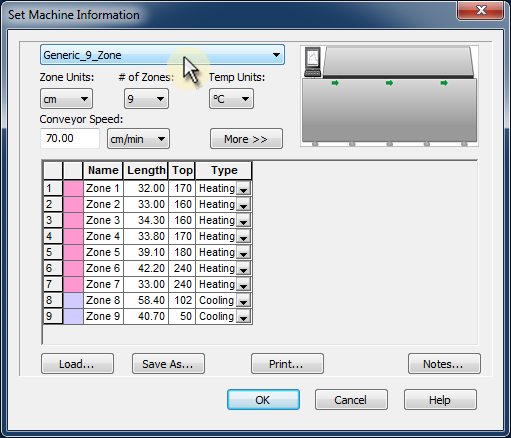Viewport: 511px width, 438px height.
Task: Click the Load... button
Action: pyautogui.click(x=77, y=364)
